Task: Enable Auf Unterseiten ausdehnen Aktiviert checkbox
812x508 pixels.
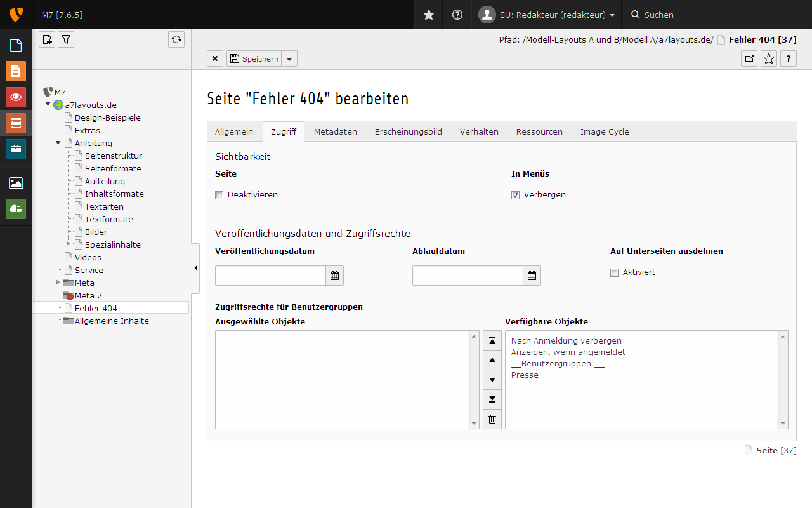Action: point(614,272)
